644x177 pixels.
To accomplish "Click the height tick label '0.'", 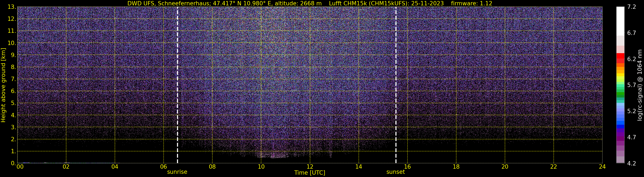I will (x=13, y=163).
